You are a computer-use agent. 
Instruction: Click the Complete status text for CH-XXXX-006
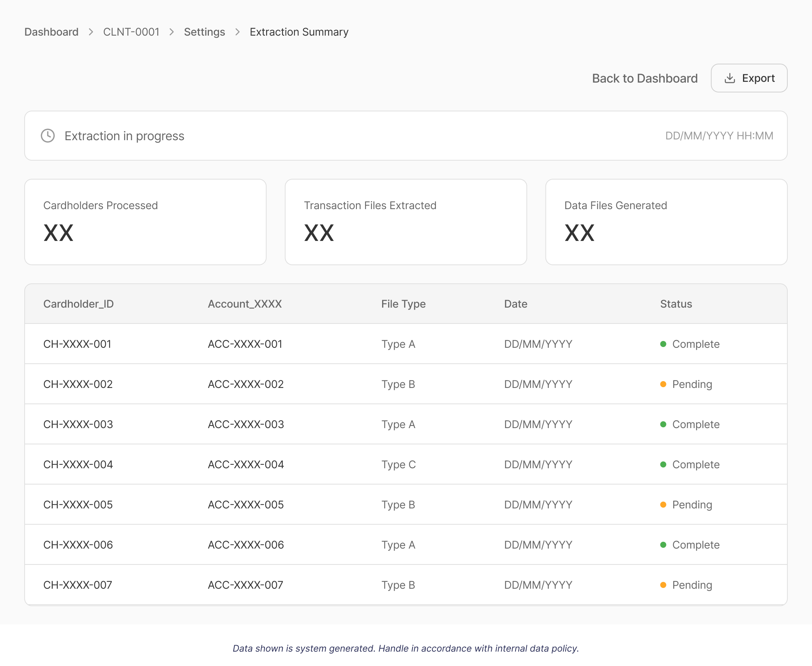696,545
